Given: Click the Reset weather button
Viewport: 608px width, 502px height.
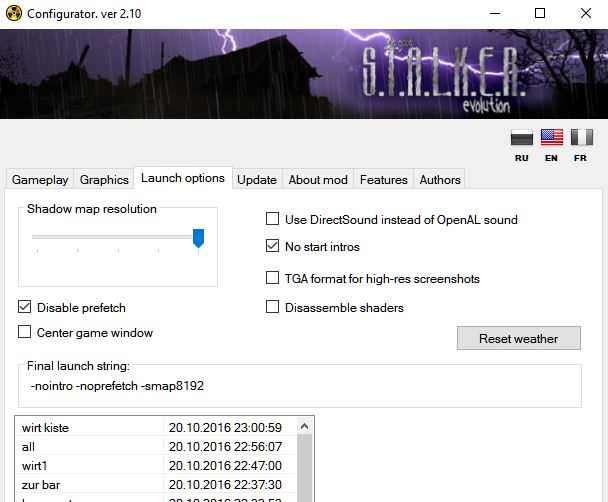Looking at the screenshot, I should [519, 338].
